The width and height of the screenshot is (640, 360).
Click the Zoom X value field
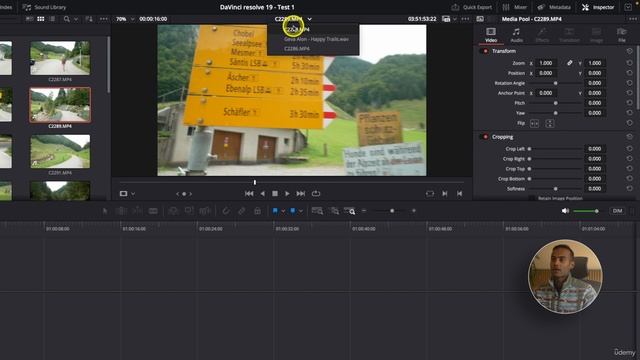546,63
